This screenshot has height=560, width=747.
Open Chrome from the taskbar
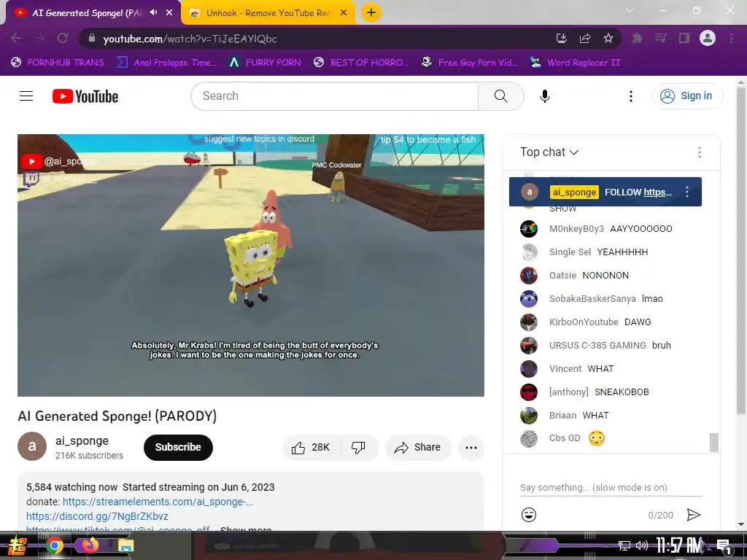click(55, 545)
